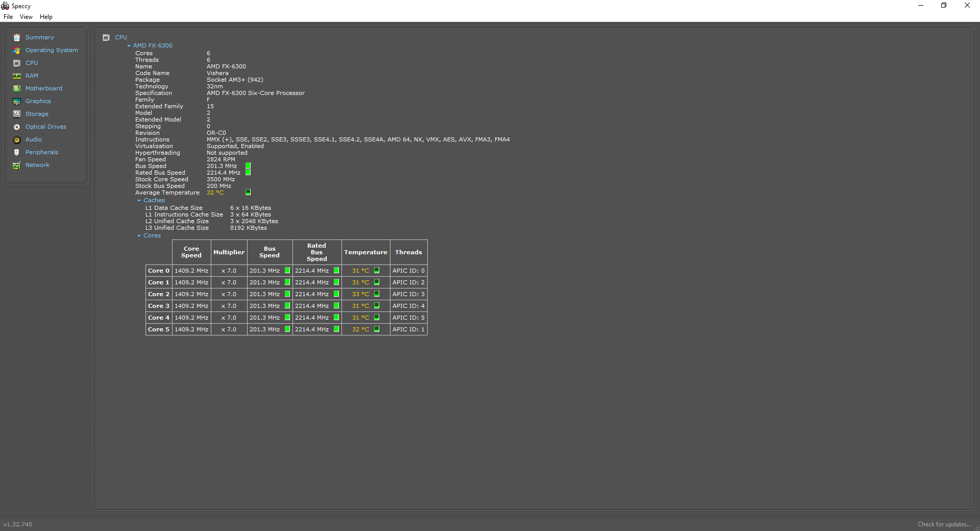
Task: Open the Storage section
Action: pos(37,114)
